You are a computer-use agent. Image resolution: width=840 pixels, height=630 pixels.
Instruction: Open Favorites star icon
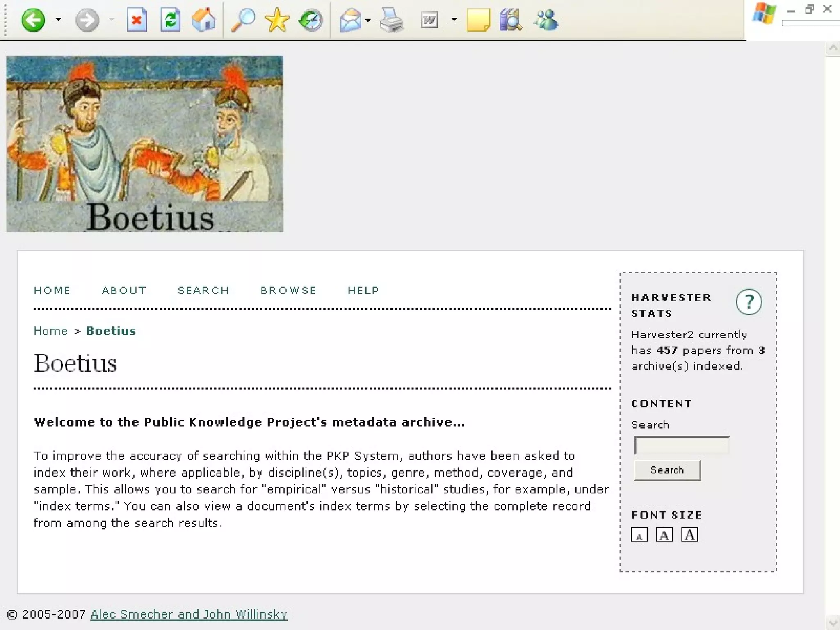pyautogui.click(x=277, y=20)
